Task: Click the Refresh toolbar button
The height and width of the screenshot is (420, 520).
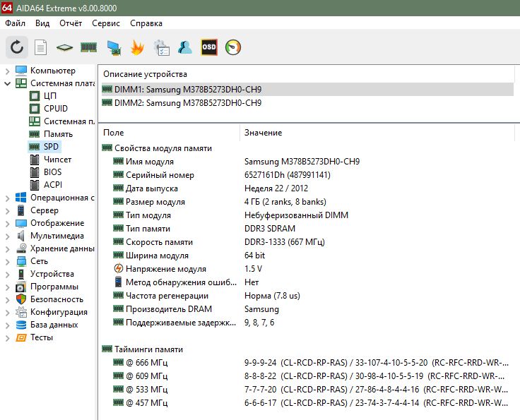Action: point(17,47)
